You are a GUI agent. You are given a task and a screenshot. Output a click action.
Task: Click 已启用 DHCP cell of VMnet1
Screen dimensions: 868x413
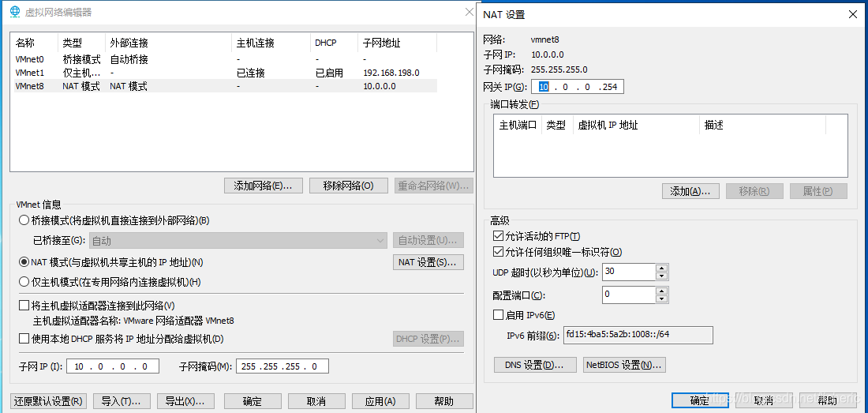[x=329, y=73]
